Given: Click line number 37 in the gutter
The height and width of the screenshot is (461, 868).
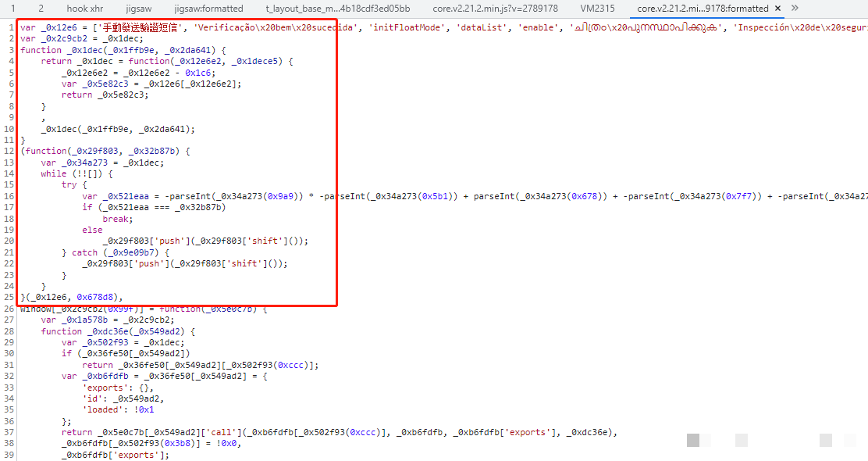Looking at the screenshot, I should click(9, 432).
